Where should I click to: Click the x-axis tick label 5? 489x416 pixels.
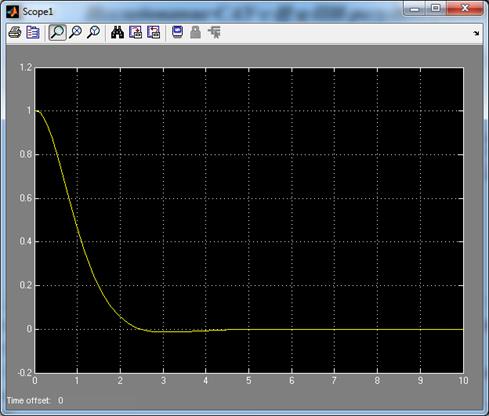[249, 381]
